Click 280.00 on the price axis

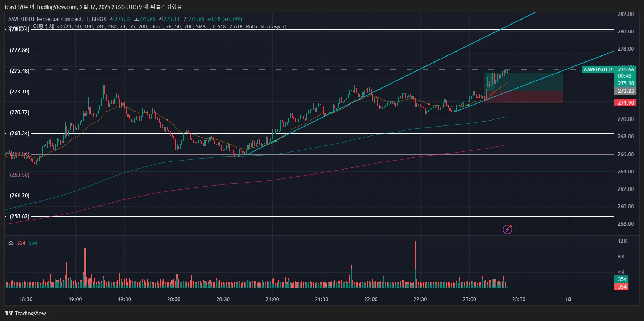626,32
